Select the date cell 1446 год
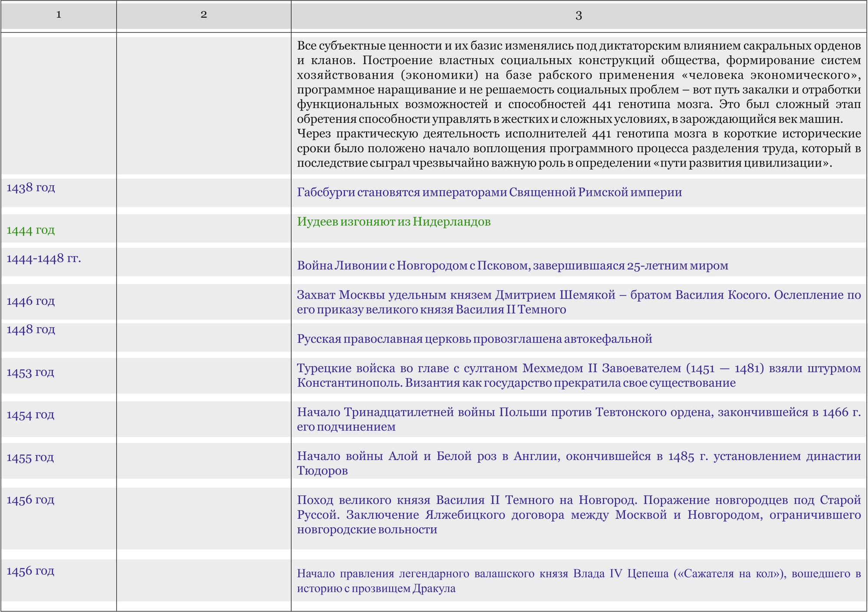The height and width of the screenshot is (612, 868). (x=31, y=301)
